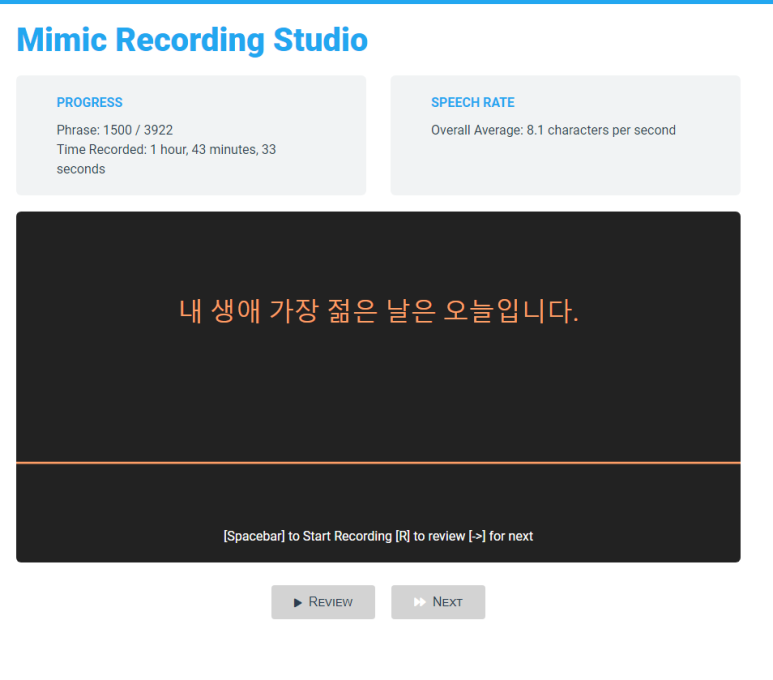Click the 'Time Recorded: 1 hour, 43 minutes' text

click(157, 149)
